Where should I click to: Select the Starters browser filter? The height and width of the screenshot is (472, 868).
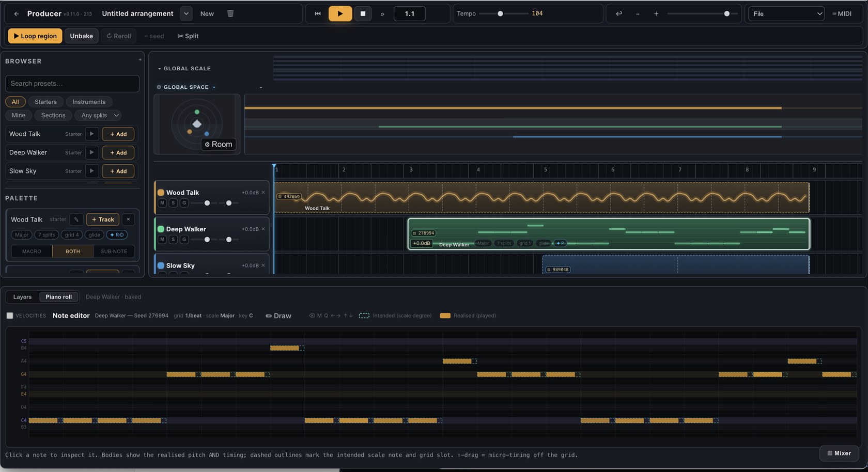point(45,102)
